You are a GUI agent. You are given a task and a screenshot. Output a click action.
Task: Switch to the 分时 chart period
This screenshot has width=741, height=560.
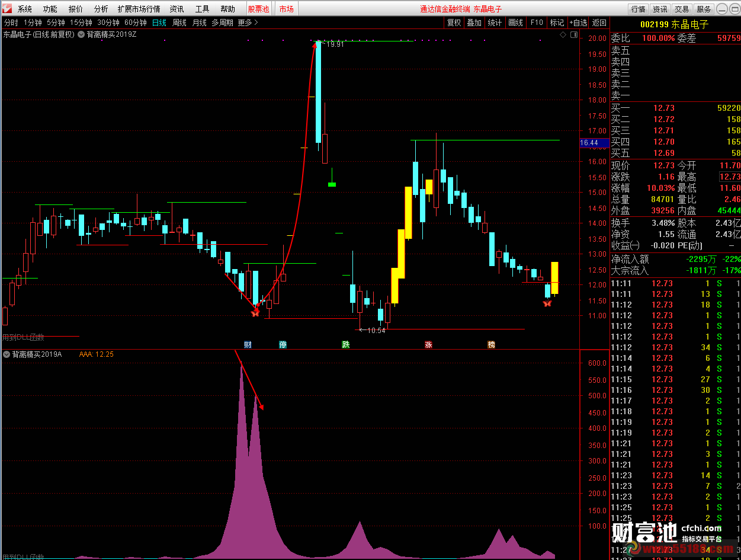(11, 23)
